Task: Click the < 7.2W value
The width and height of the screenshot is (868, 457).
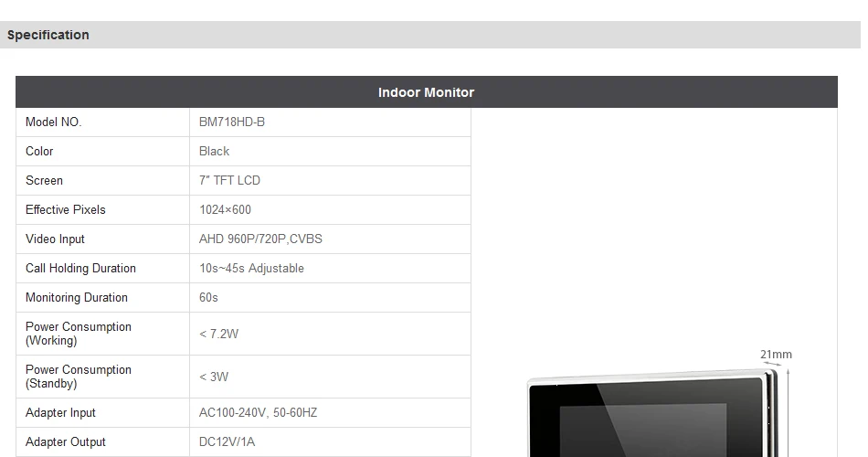Action: [219, 334]
